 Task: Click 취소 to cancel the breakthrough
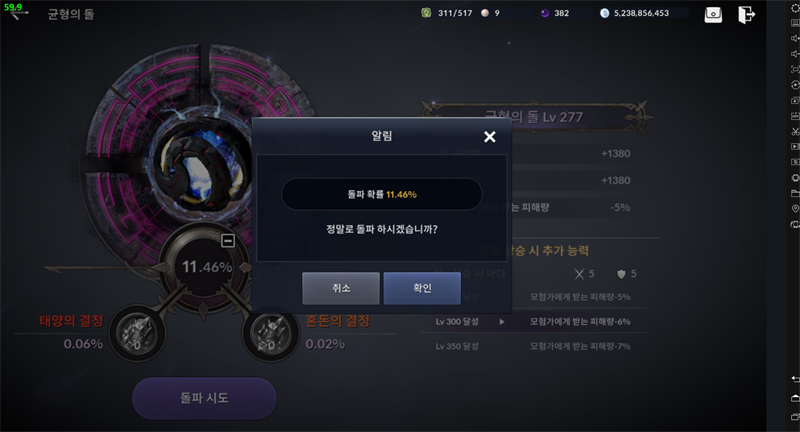click(341, 288)
